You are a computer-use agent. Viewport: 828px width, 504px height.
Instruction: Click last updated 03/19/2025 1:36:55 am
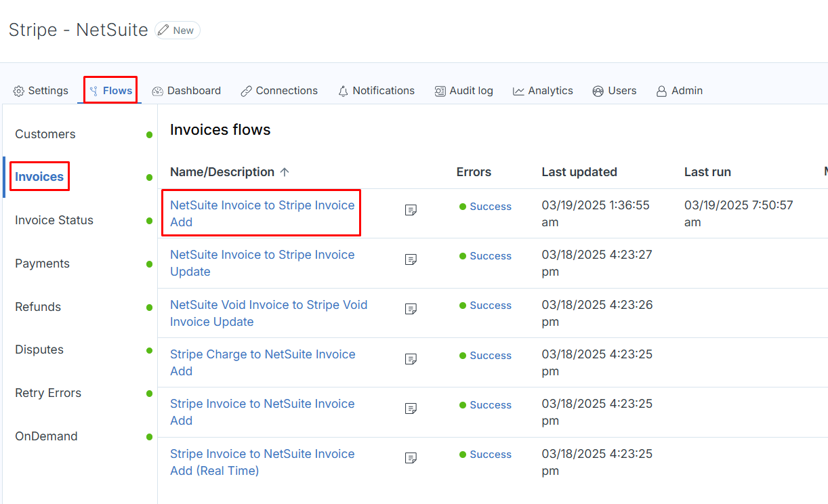[x=596, y=213]
